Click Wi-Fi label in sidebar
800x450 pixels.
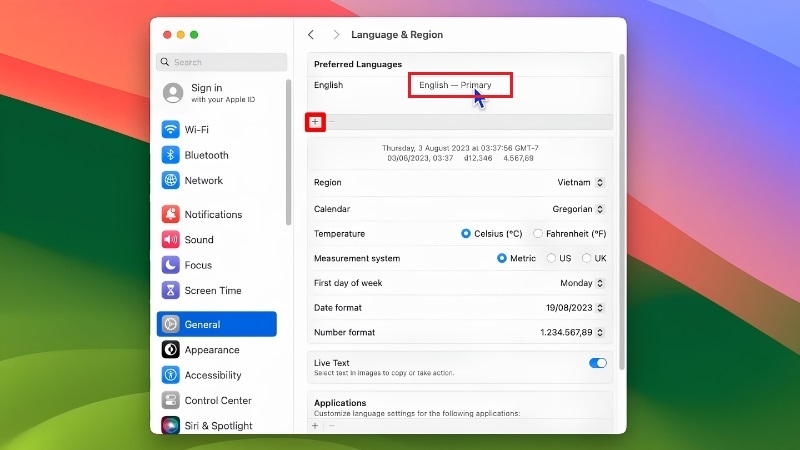tap(196, 130)
